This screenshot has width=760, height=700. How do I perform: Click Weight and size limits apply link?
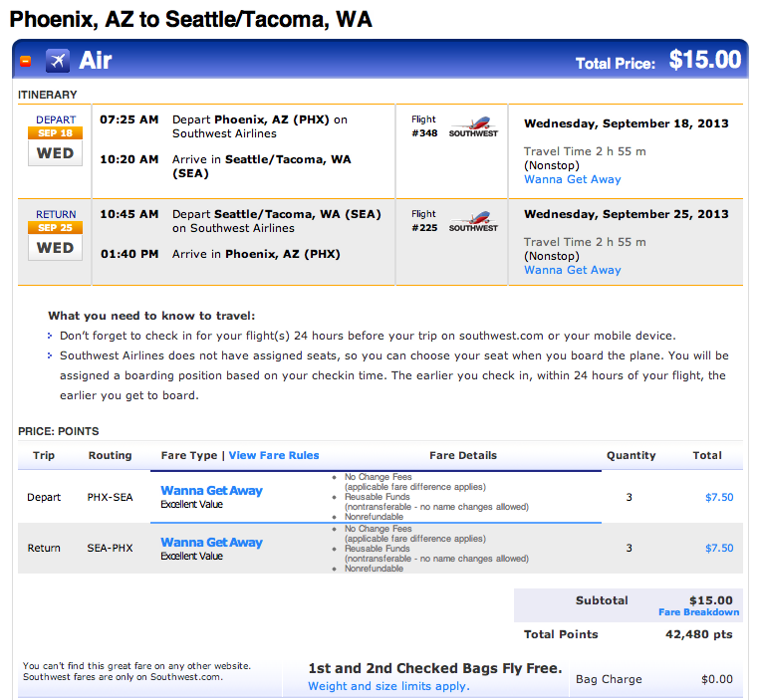coord(388,686)
